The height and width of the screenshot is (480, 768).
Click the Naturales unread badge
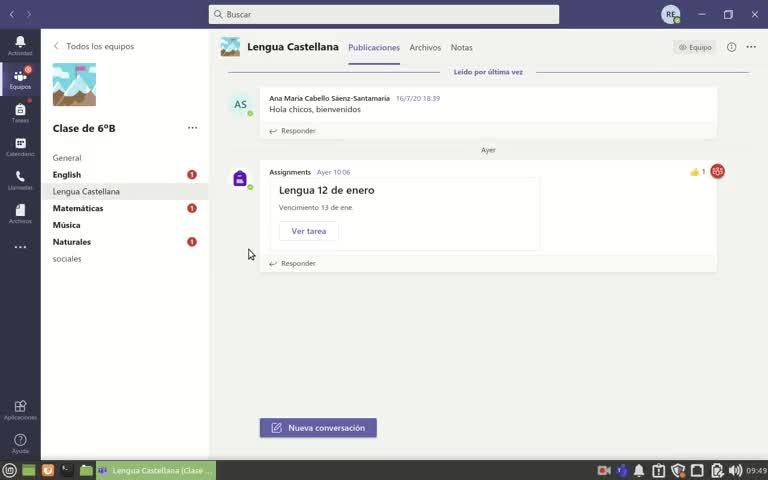click(x=192, y=242)
